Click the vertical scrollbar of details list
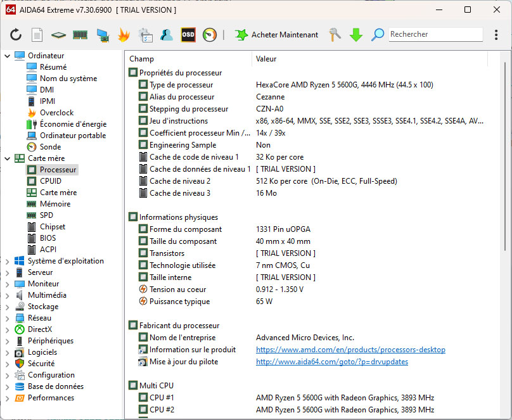The image size is (512, 420). 505,156
